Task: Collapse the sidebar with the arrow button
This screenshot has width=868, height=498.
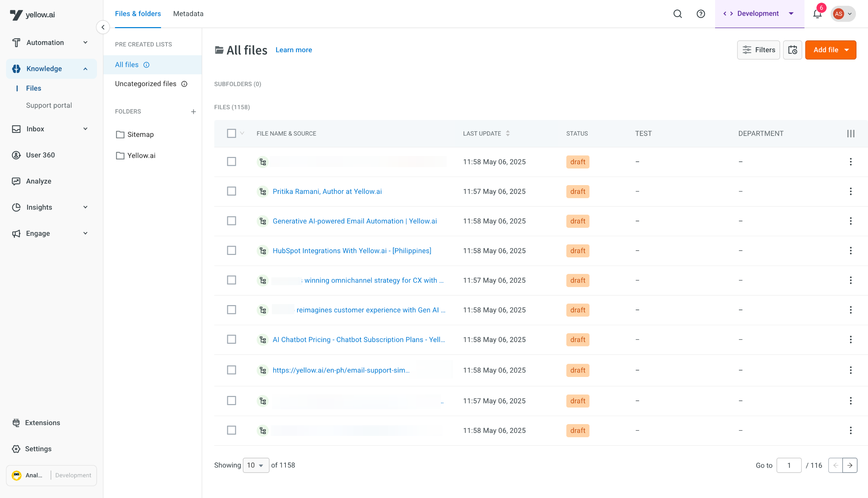Action: tap(103, 27)
